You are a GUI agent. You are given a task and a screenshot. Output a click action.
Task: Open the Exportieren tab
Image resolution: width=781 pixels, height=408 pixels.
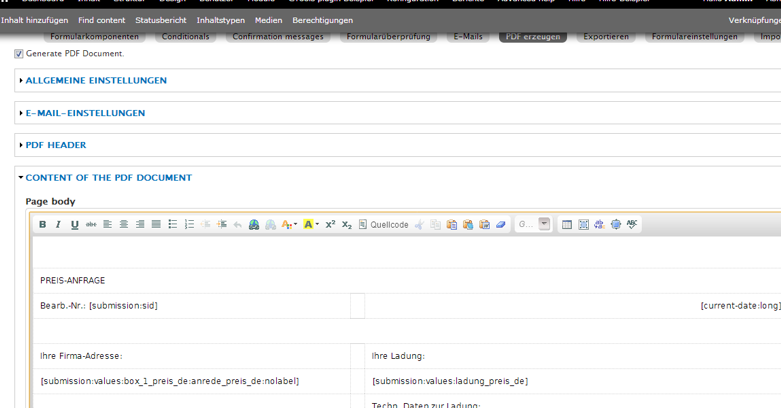(x=606, y=37)
